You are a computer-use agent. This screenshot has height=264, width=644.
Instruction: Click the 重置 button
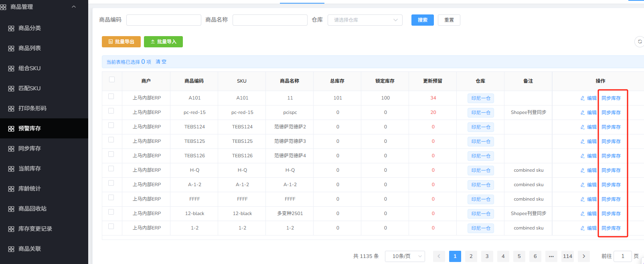point(449,20)
